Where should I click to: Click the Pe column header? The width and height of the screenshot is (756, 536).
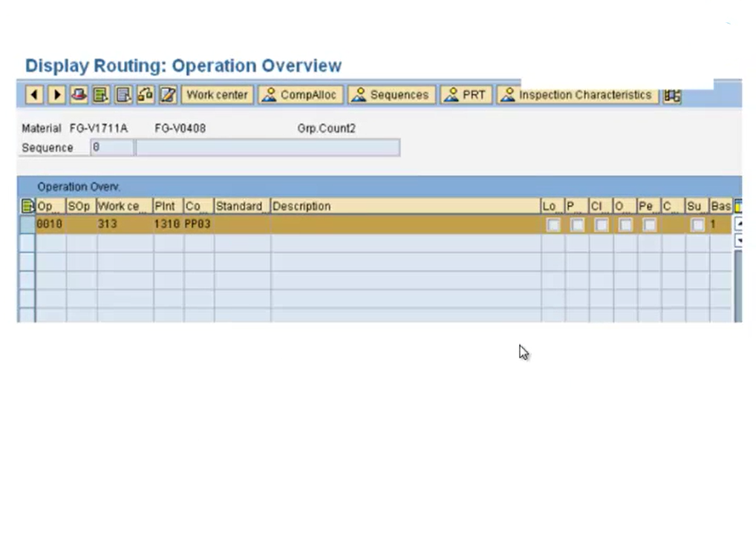(649, 206)
